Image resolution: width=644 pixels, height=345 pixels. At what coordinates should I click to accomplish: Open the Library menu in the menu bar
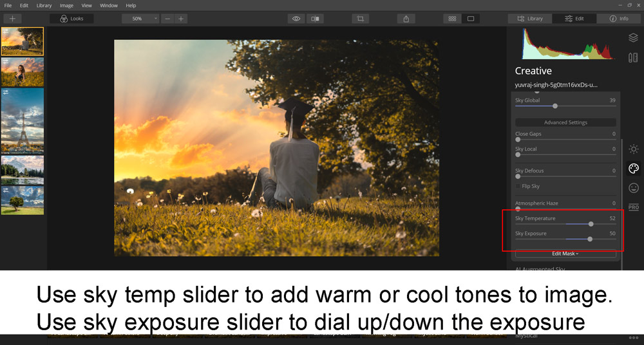pyautogui.click(x=44, y=5)
